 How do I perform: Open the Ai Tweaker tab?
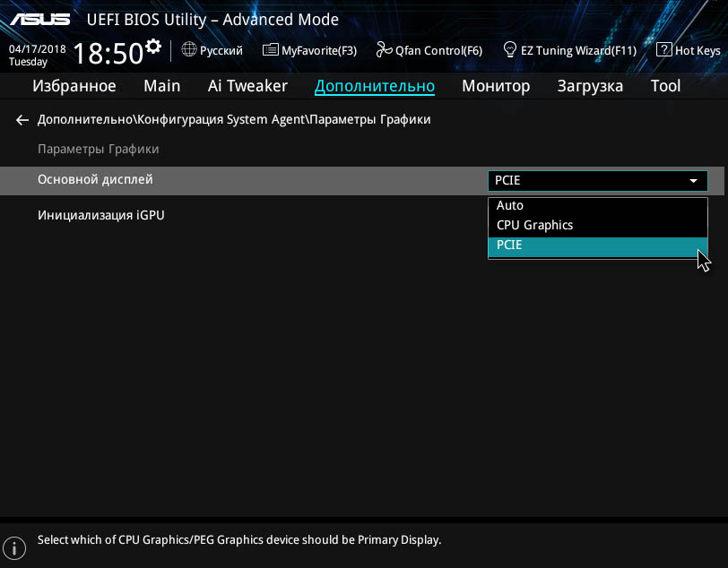pos(247,86)
